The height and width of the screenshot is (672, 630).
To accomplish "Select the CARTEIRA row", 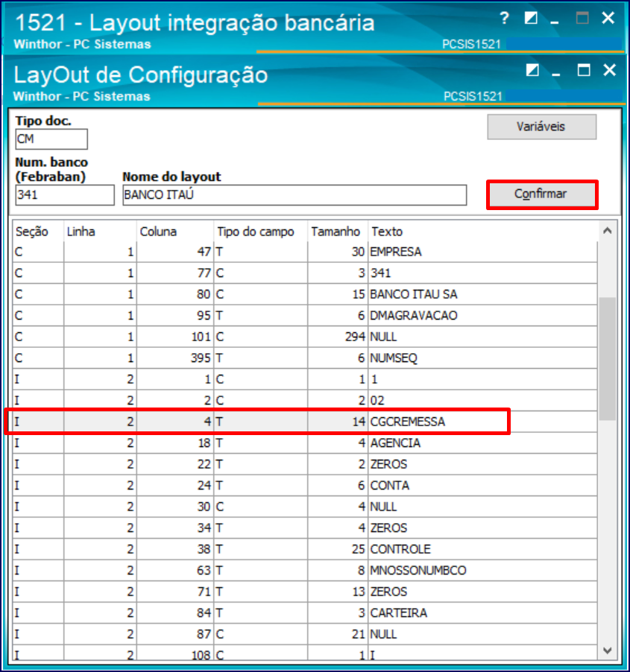I will [x=305, y=613].
